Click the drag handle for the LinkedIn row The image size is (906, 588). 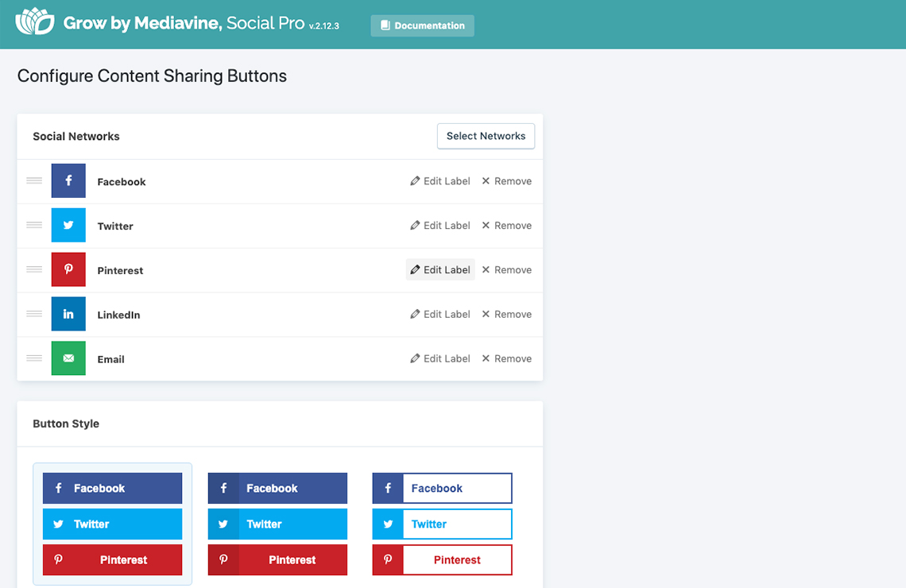34,314
